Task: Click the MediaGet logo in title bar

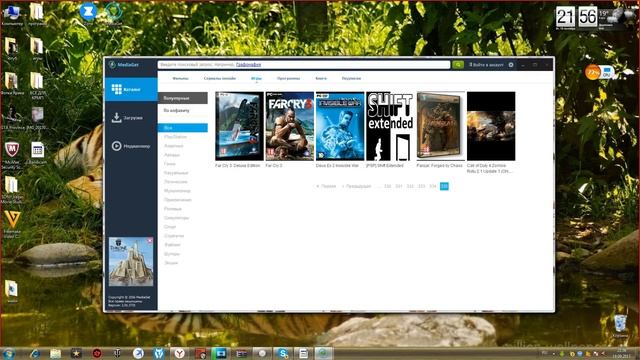Action: [x=124, y=64]
